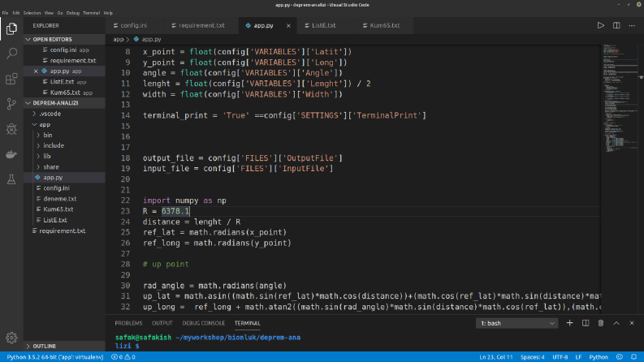Split the terminal panel
Viewport: 644px width, 362px height.
(x=586, y=323)
